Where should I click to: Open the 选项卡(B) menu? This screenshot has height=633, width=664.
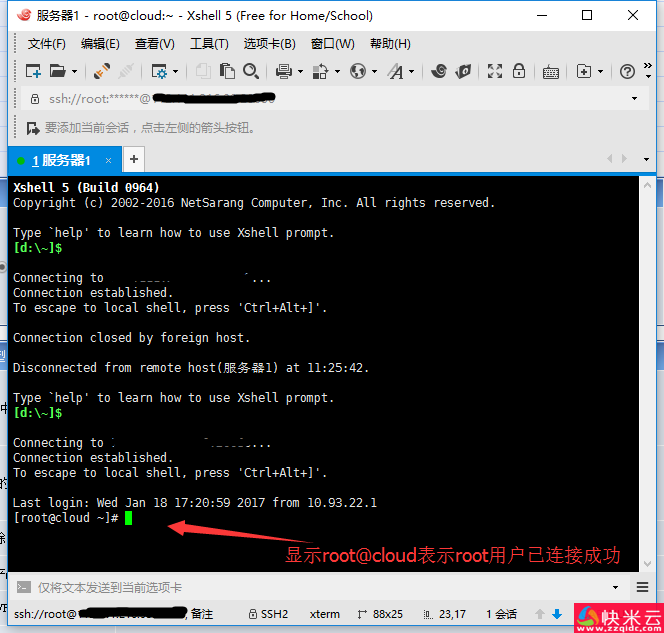pyautogui.click(x=269, y=44)
